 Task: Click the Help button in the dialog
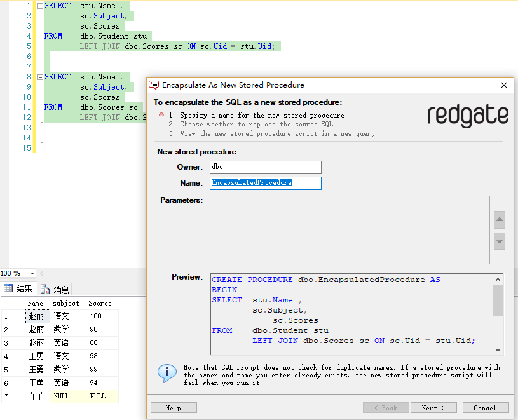coord(174,408)
